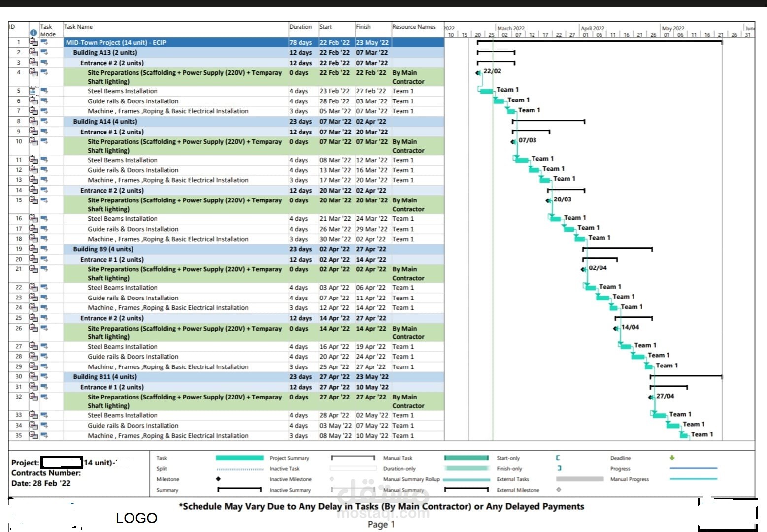The image size is (767, 532).
Task: Click the External Milestone diamond in the legend
Action: (559, 490)
